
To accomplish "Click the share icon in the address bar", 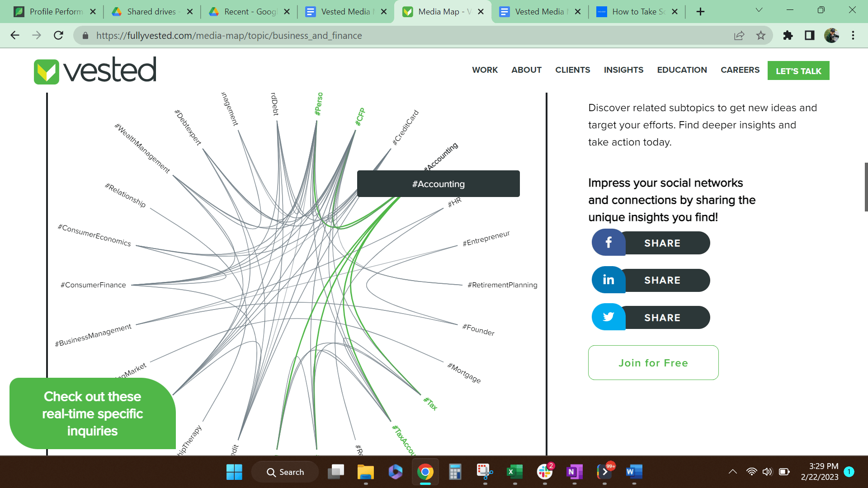I will pyautogui.click(x=739, y=35).
